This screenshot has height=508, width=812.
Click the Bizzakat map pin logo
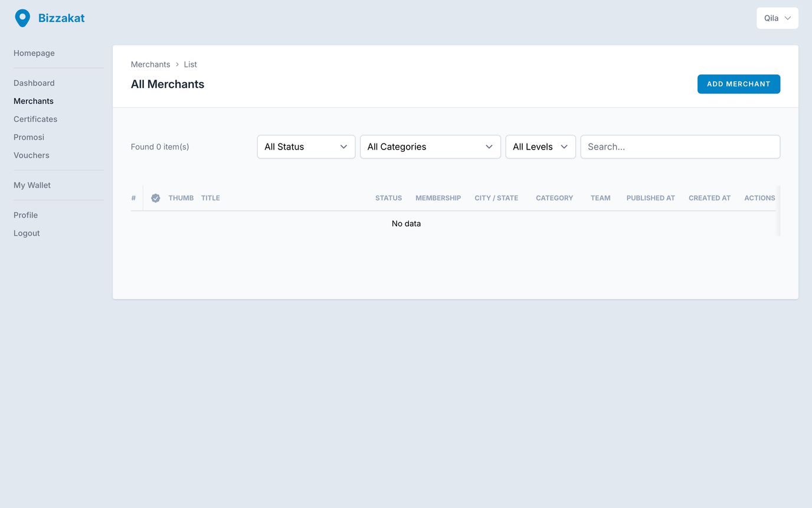coord(22,18)
